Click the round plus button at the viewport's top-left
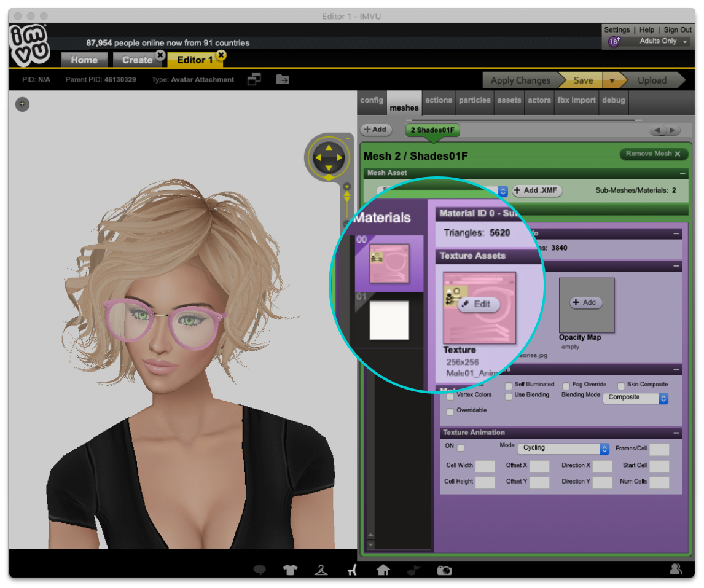 coord(23,104)
